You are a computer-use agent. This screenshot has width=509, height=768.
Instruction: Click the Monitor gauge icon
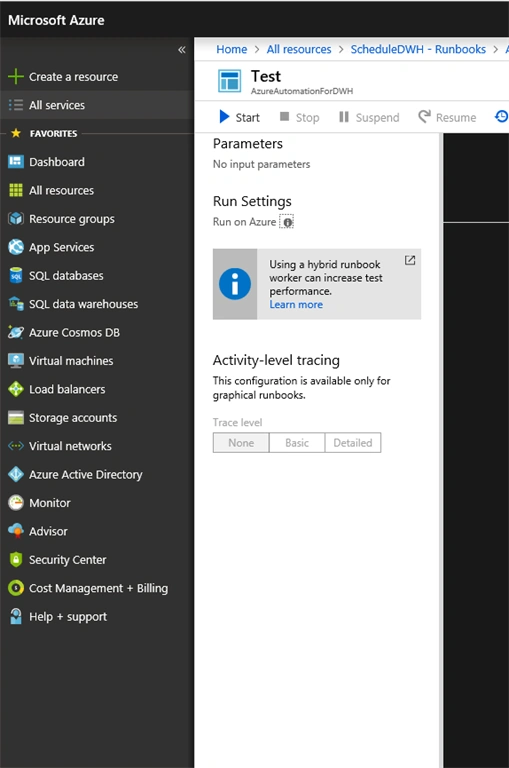point(16,503)
